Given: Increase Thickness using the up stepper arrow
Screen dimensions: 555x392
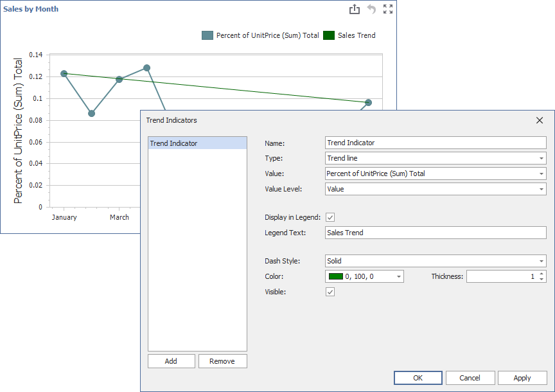Looking at the screenshot, I should click(x=542, y=274).
